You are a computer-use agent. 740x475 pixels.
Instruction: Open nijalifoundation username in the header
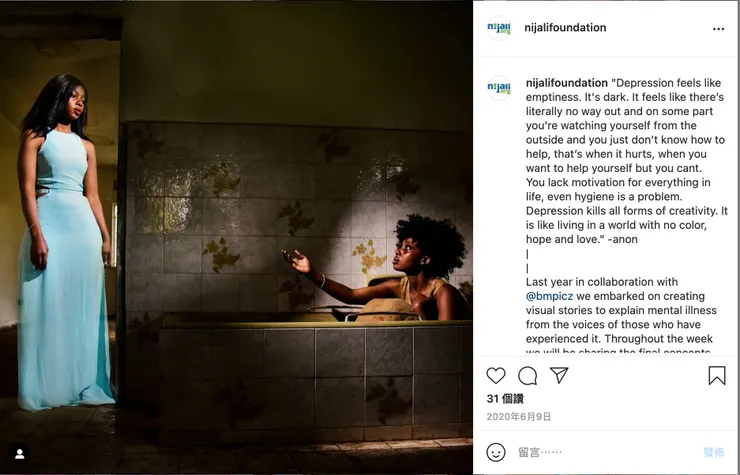pos(565,27)
